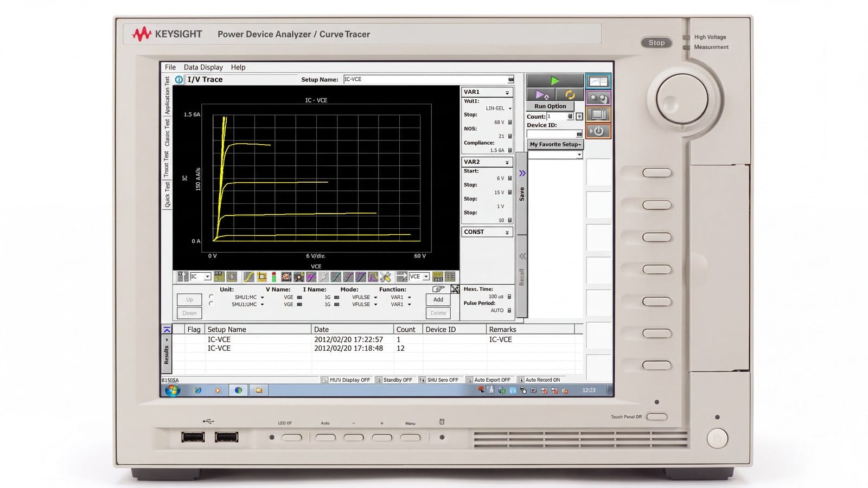Click the orange repeat measurement icon
This screenshot has height=488, width=868.
click(x=570, y=95)
